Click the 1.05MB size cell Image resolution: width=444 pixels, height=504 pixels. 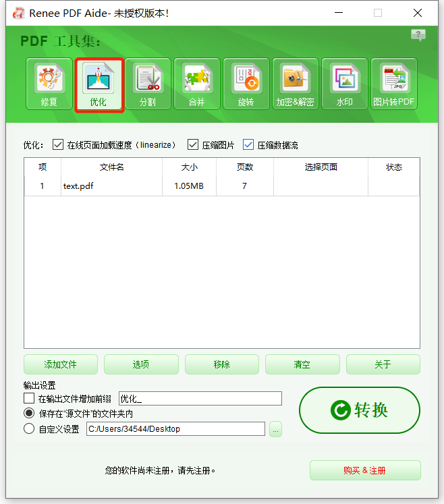(x=189, y=186)
